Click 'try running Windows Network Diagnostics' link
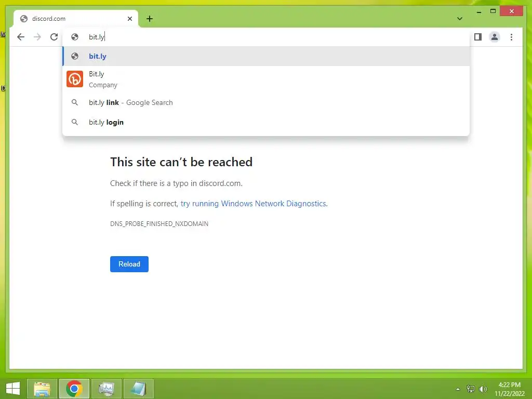The image size is (532, 399). point(254,204)
